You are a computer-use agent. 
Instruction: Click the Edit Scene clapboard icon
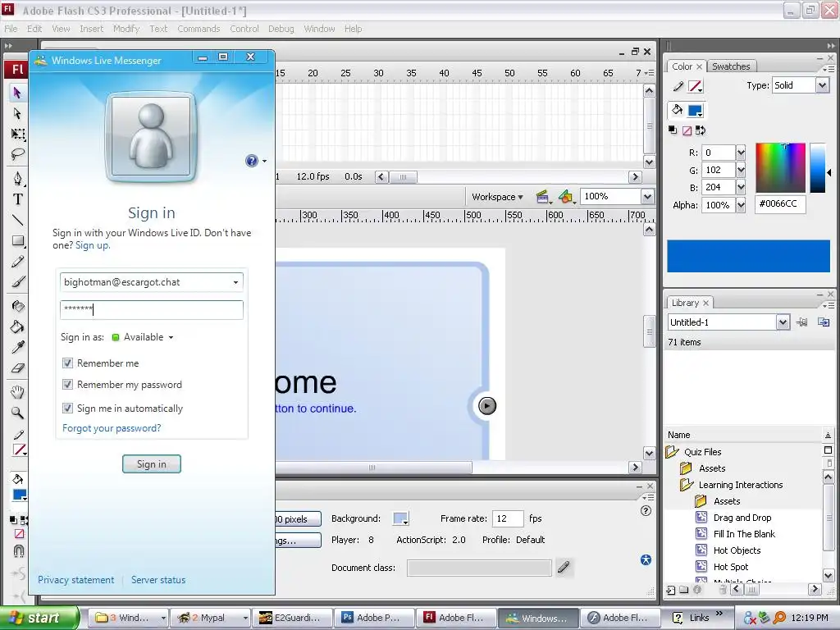coord(543,197)
